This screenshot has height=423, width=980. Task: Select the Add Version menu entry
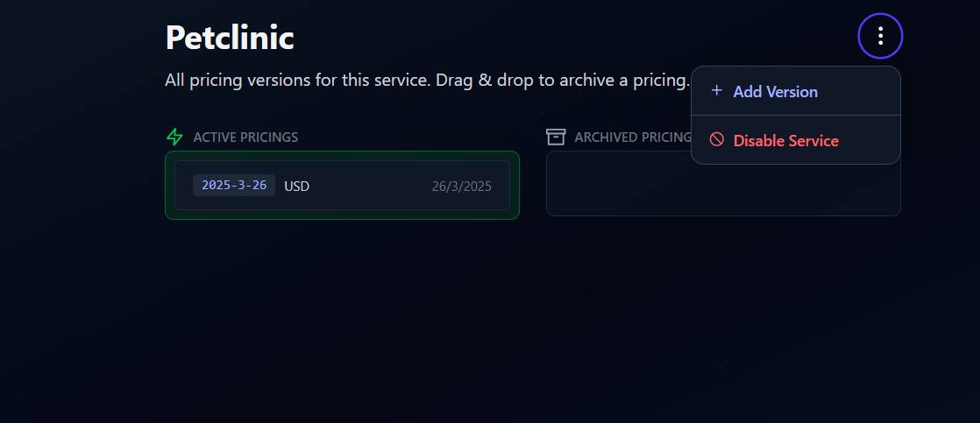click(775, 92)
